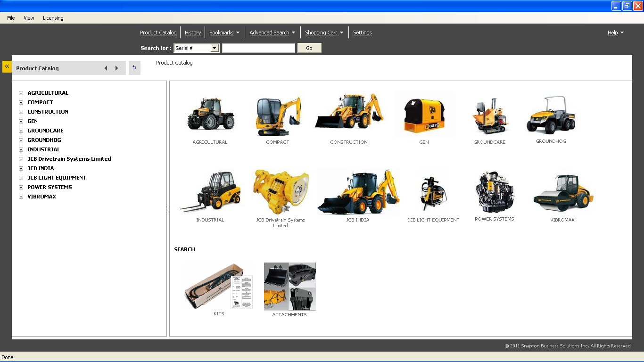Open the Shopping Cart dropdown arrow
This screenshot has width=644, height=362.
342,33
